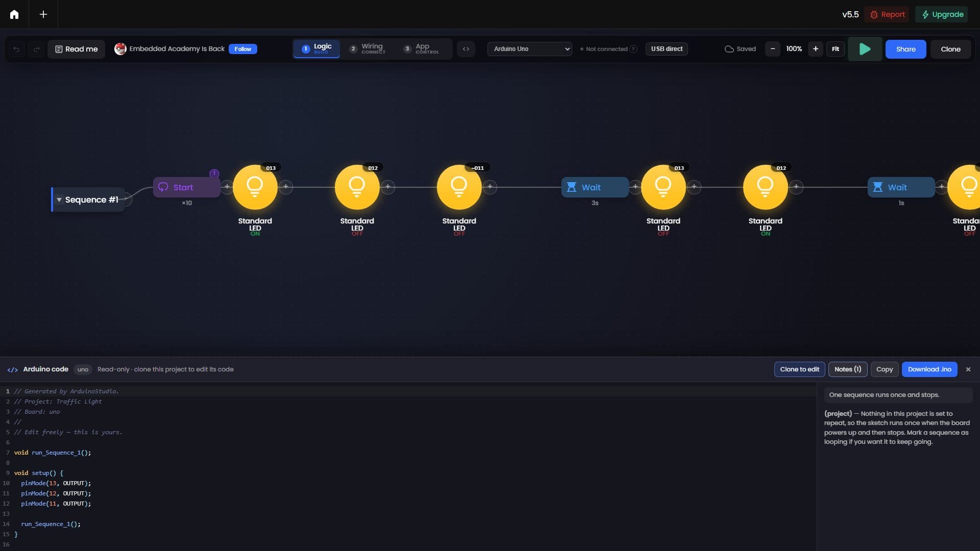The height and width of the screenshot is (551, 980).
Task: Click the Clone button in the toolbar
Action: point(950,49)
